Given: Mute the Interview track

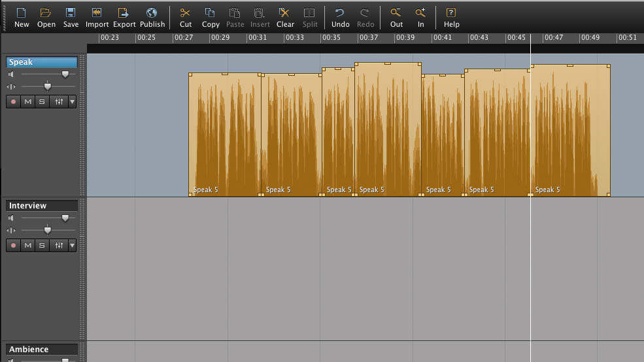Looking at the screenshot, I should 27,246.
